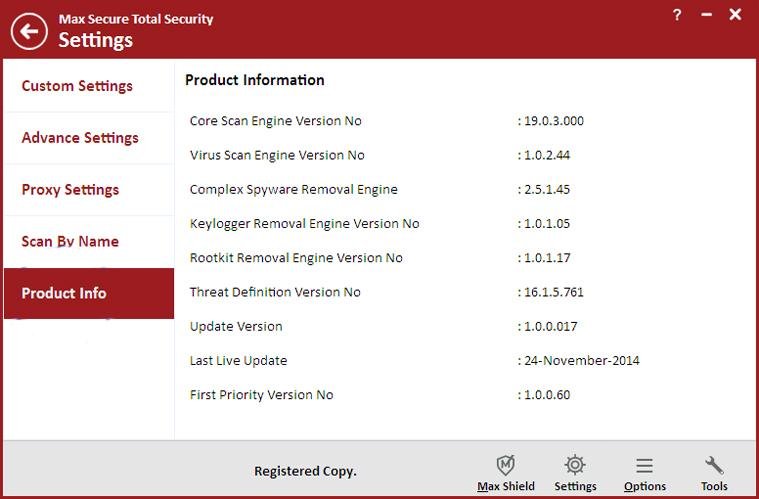Click version value 1.0.0.017

[x=550, y=327]
